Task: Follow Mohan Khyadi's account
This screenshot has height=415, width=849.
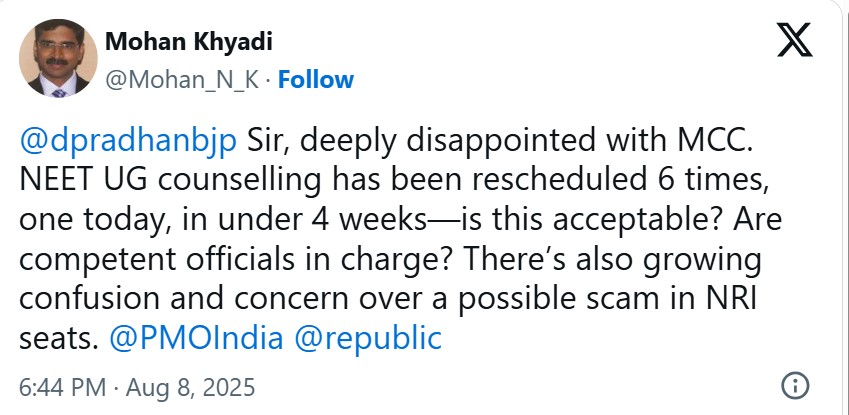Action: point(315,79)
